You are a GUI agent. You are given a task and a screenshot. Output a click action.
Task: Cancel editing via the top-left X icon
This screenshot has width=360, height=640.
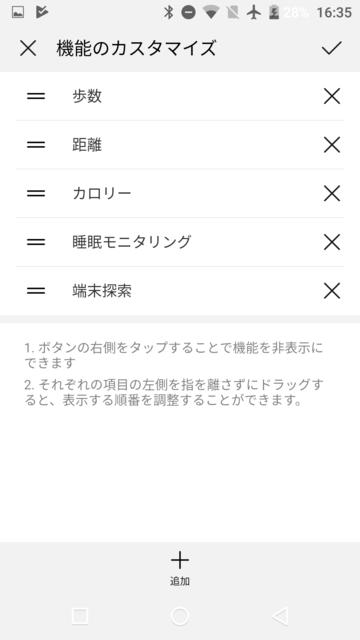coord(28,49)
